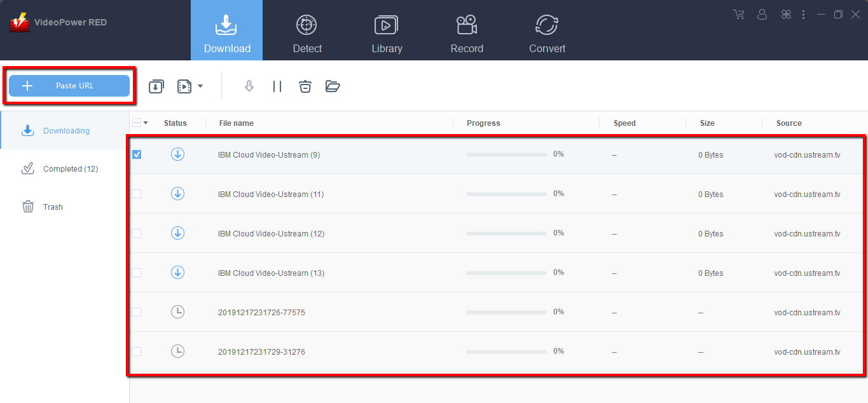Click the vod-cdn.ustream.tv source link
The width and height of the screenshot is (868, 403).
807,154
